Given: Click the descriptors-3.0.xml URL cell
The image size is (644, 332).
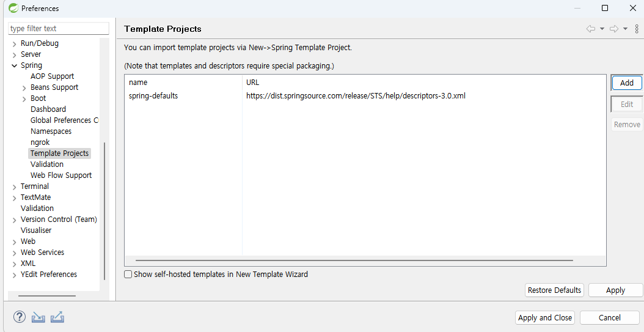Looking at the screenshot, I should [356, 96].
